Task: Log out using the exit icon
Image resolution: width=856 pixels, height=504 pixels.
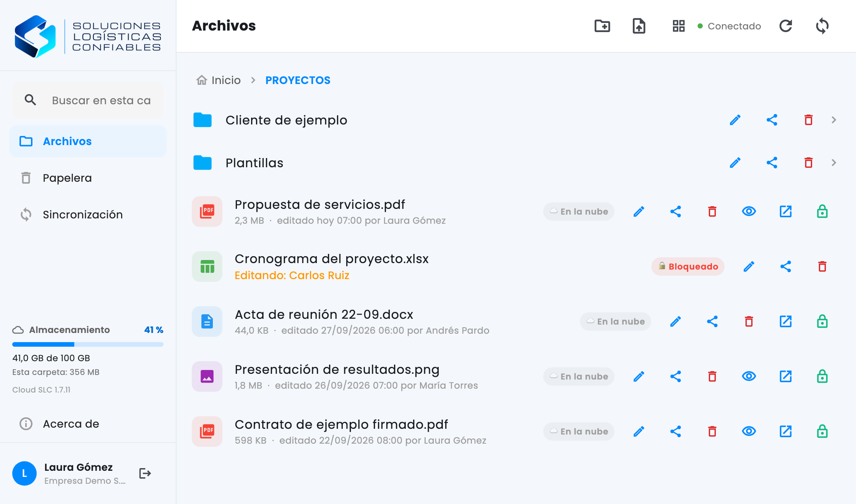Action: point(145,473)
